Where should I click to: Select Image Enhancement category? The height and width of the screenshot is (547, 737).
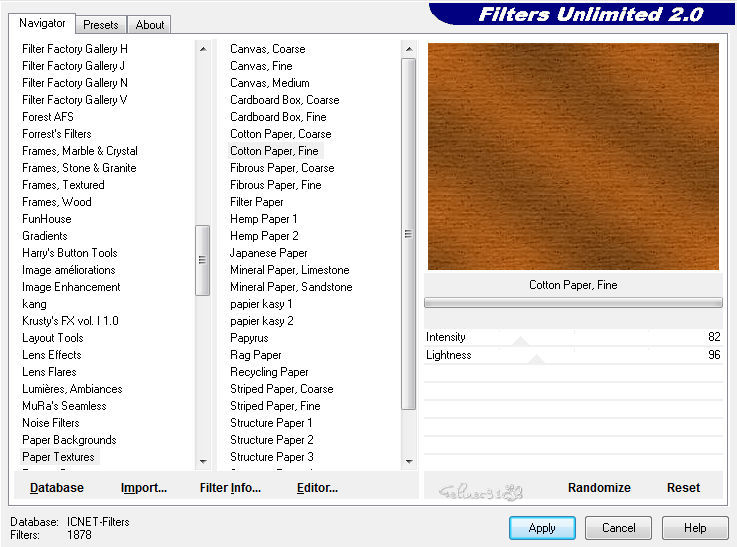(71, 287)
